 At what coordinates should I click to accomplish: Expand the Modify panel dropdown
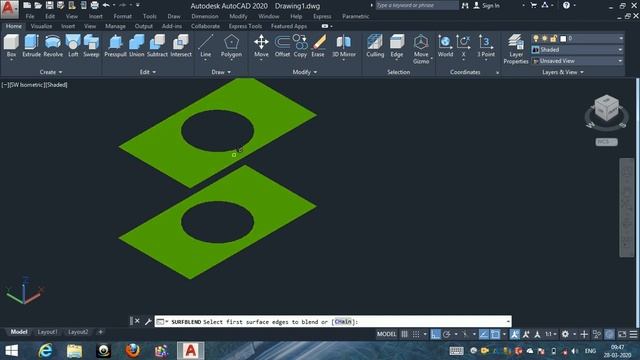304,72
